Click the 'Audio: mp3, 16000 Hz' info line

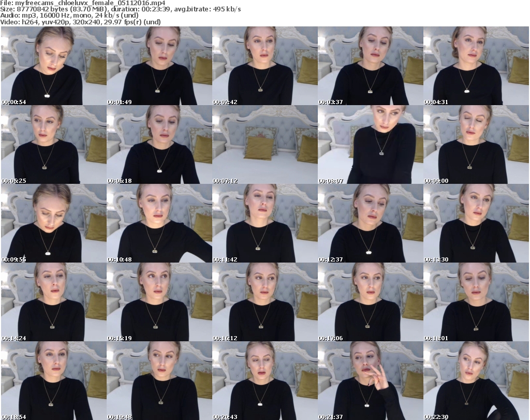click(69, 16)
